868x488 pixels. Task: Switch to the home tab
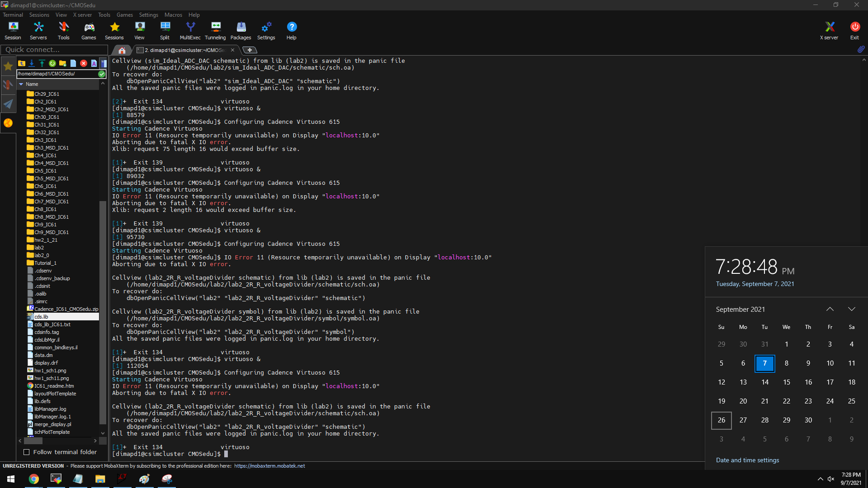coord(122,50)
